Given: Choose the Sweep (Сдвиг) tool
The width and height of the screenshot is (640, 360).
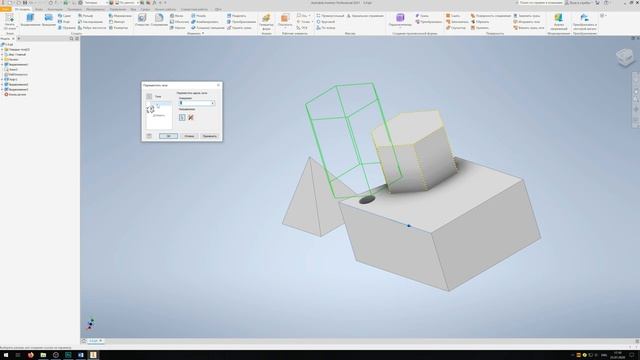Looking at the screenshot, I should point(64,16).
